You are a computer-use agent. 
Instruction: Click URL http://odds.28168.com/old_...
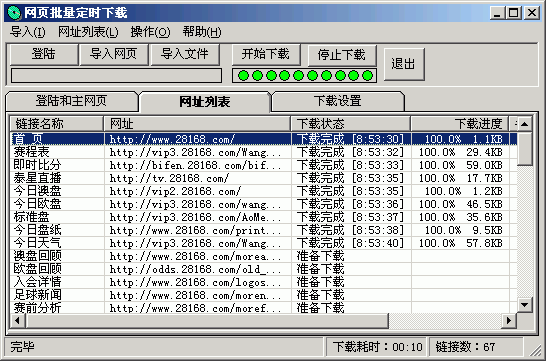[195, 269]
